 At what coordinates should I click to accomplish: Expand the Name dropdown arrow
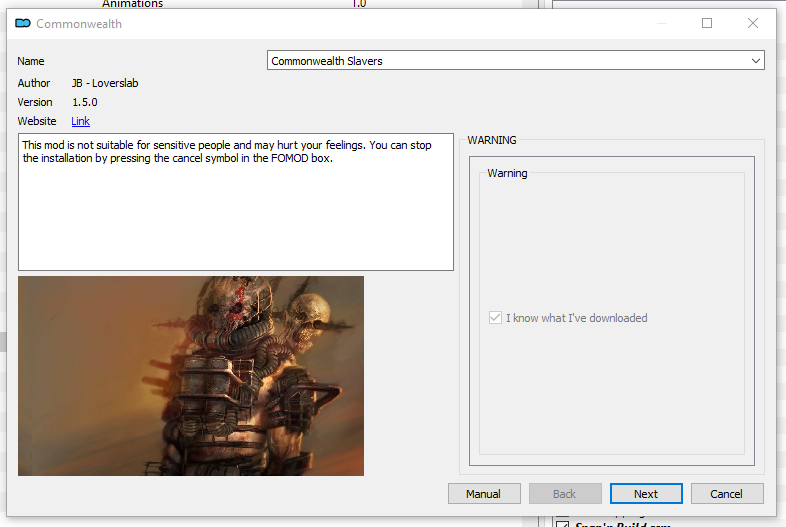click(x=755, y=61)
